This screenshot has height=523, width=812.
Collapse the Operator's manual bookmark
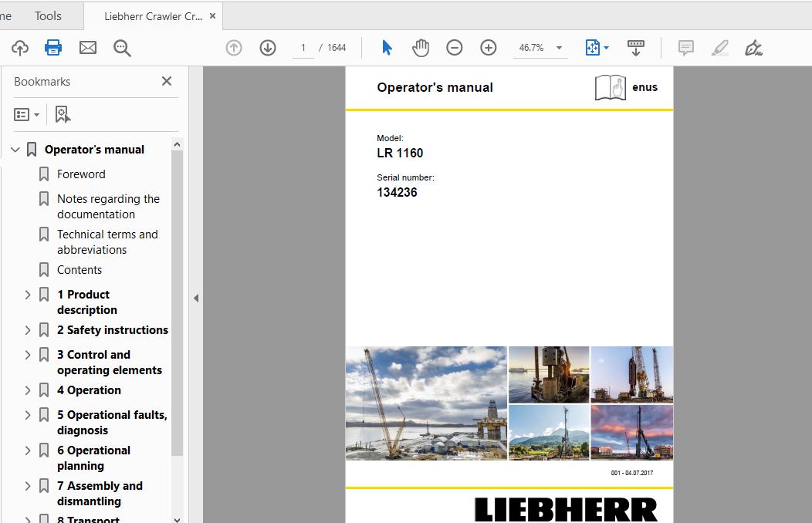point(15,150)
